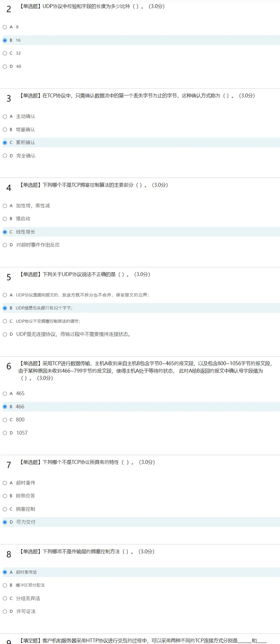Select option B '缓冲区预分配法' in question 8
This screenshot has height=644, width=280.
[x=5, y=585]
